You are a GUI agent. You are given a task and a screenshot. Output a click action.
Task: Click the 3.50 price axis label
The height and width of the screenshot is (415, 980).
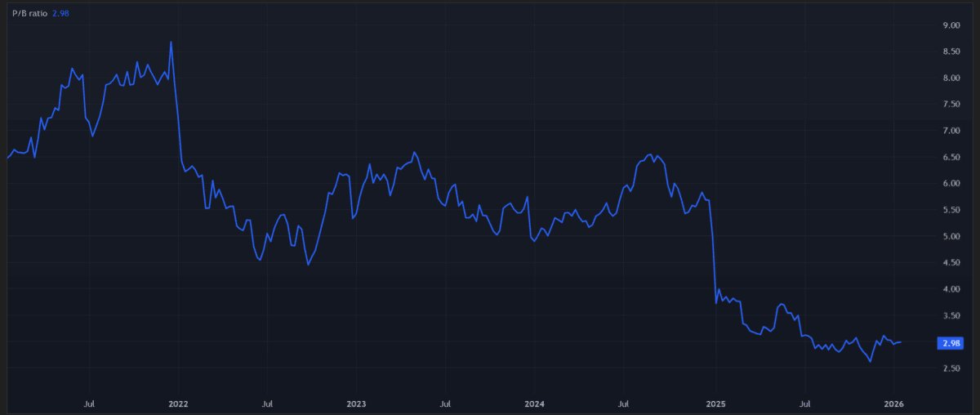click(951, 315)
